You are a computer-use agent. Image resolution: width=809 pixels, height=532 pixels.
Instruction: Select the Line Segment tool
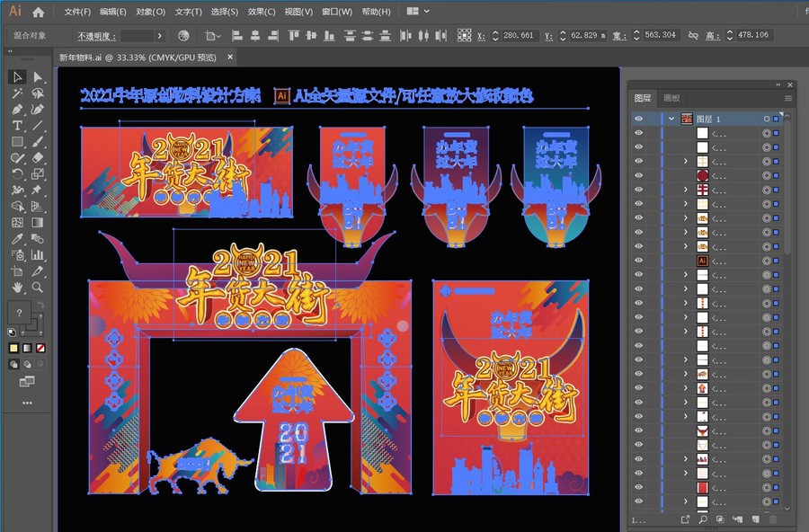click(37, 126)
